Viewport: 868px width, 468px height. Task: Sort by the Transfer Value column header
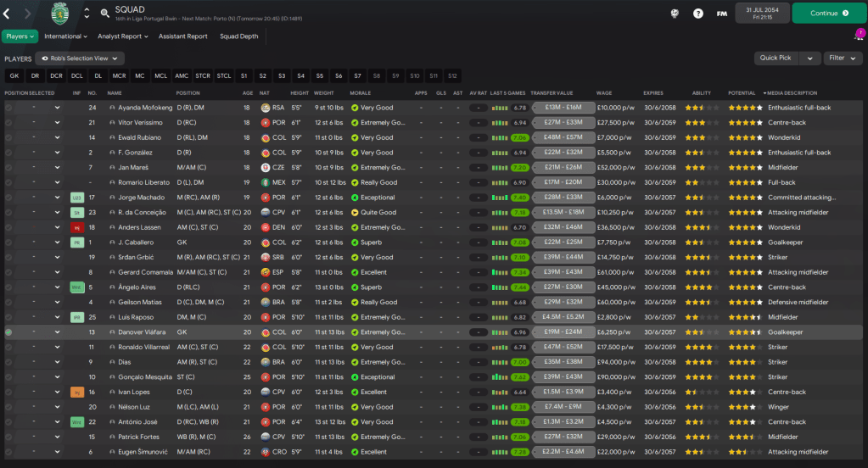tap(552, 93)
